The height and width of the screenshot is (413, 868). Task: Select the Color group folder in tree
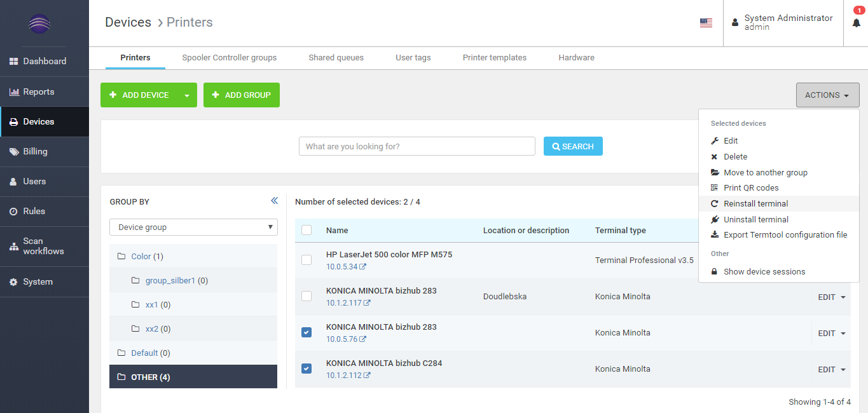[141, 257]
